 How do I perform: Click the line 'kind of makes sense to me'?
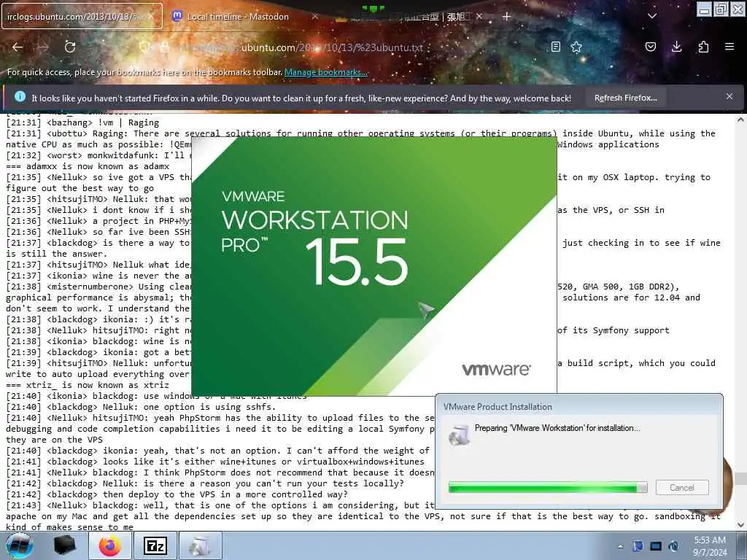[69, 526]
